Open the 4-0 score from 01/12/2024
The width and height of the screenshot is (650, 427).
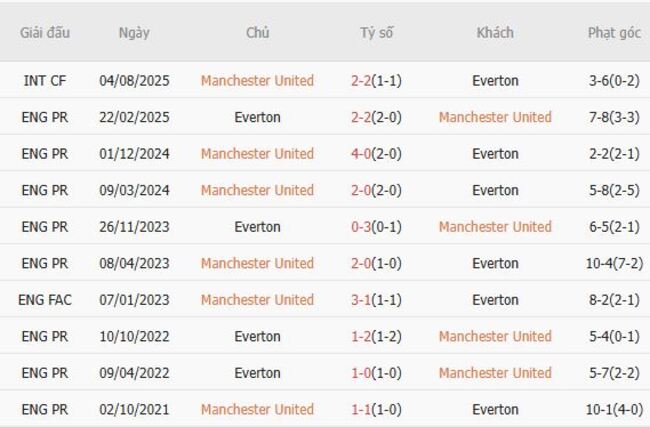point(361,154)
